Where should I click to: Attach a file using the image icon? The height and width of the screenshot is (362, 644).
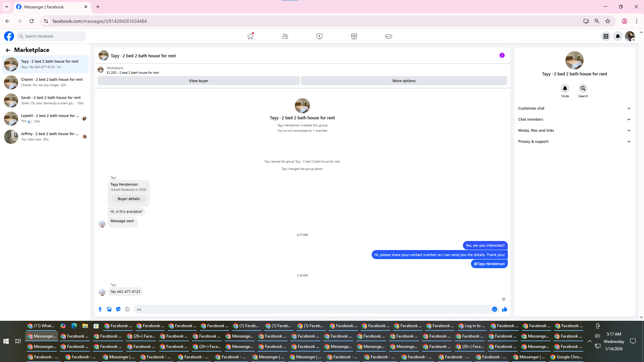point(109,309)
